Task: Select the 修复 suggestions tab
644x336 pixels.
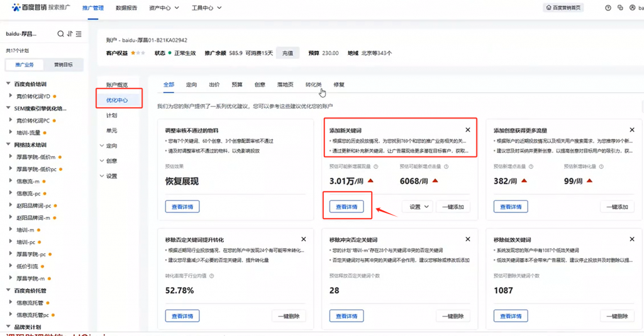Action: coord(339,85)
